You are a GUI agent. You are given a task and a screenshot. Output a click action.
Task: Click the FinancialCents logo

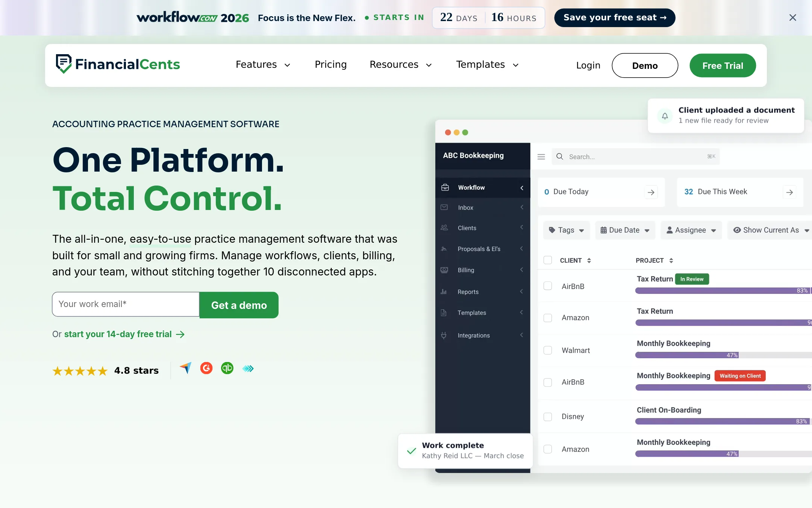[118, 64]
